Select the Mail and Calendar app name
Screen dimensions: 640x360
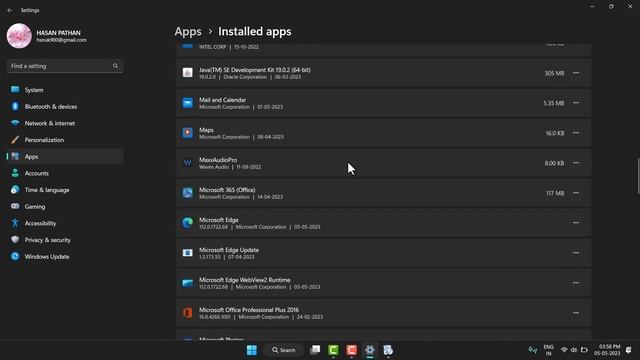222,100
